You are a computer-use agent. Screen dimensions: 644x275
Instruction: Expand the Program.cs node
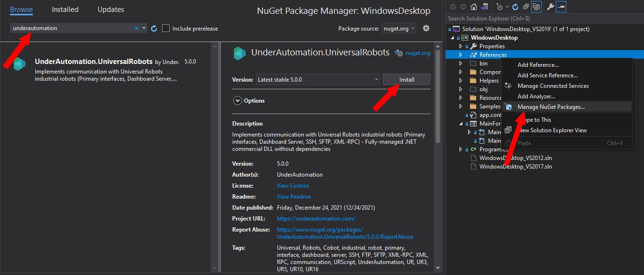(x=461, y=149)
